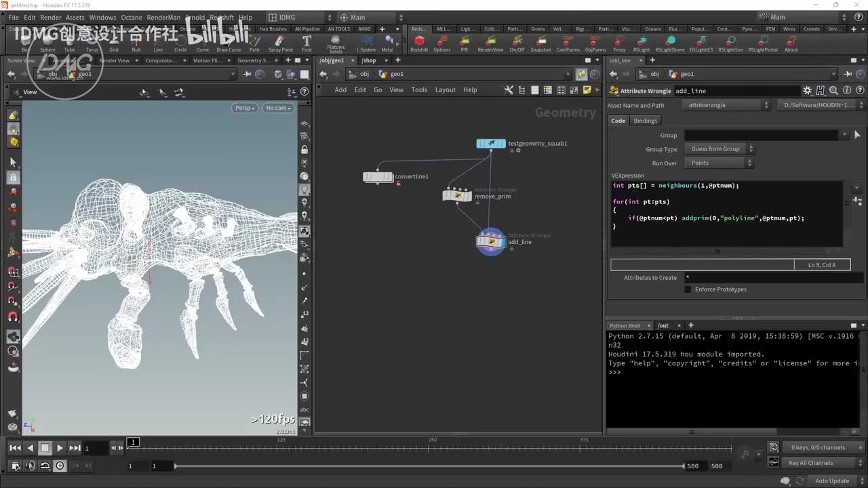Screen dimensions: 868x488
Task: Open the Layout menu in network editor
Action: coord(445,90)
